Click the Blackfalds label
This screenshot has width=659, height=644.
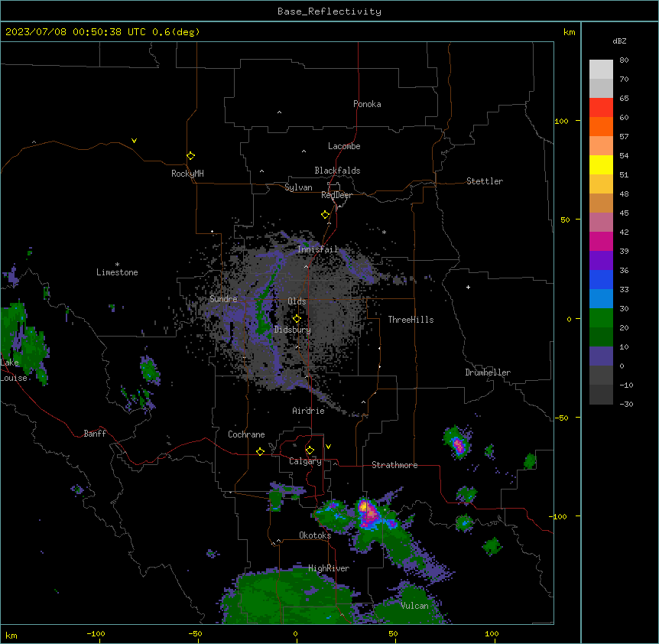coord(337,171)
